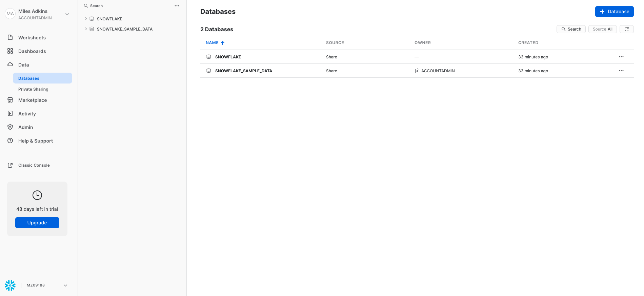
Task: Click the MA user avatar
Action: click(10, 14)
